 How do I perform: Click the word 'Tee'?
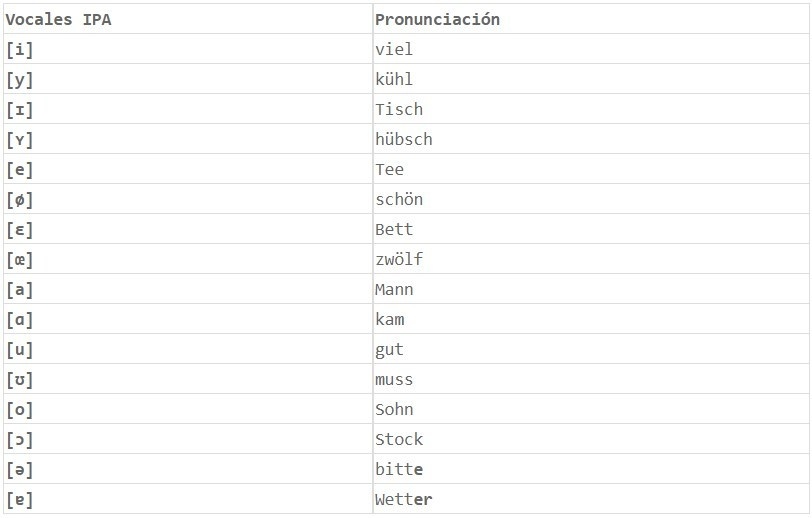point(390,169)
